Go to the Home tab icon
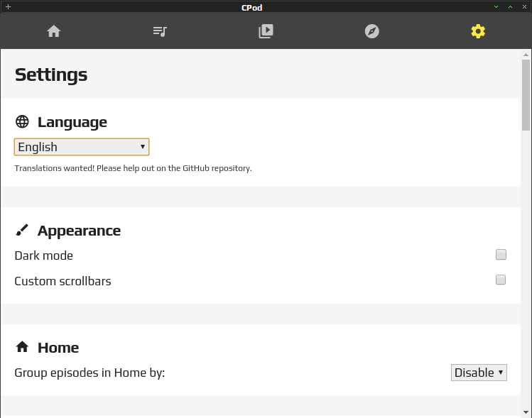 coord(53,31)
